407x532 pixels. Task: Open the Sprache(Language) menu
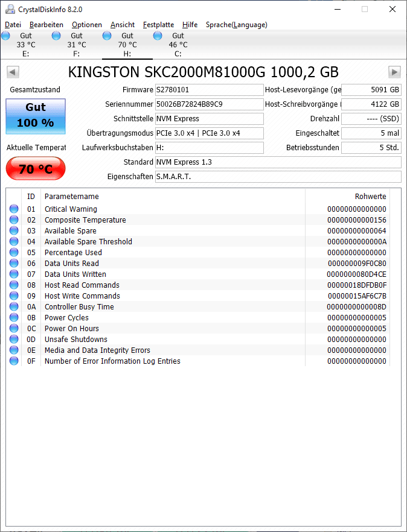click(237, 25)
